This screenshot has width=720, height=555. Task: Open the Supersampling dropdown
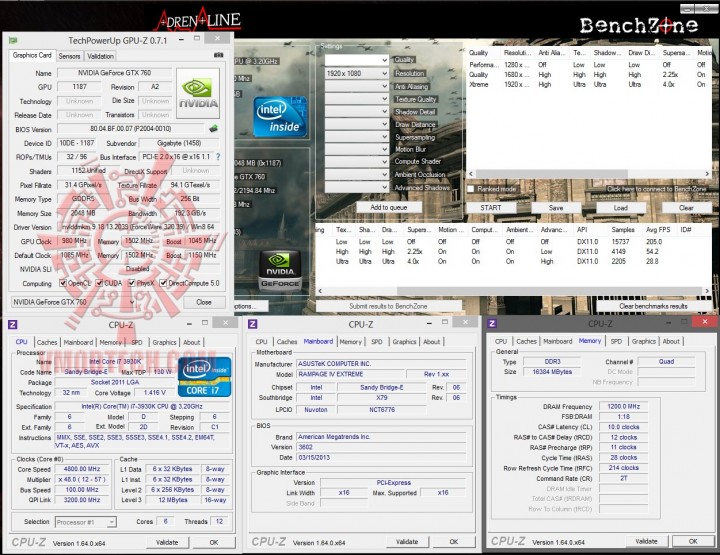pyautogui.click(x=357, y=137)
